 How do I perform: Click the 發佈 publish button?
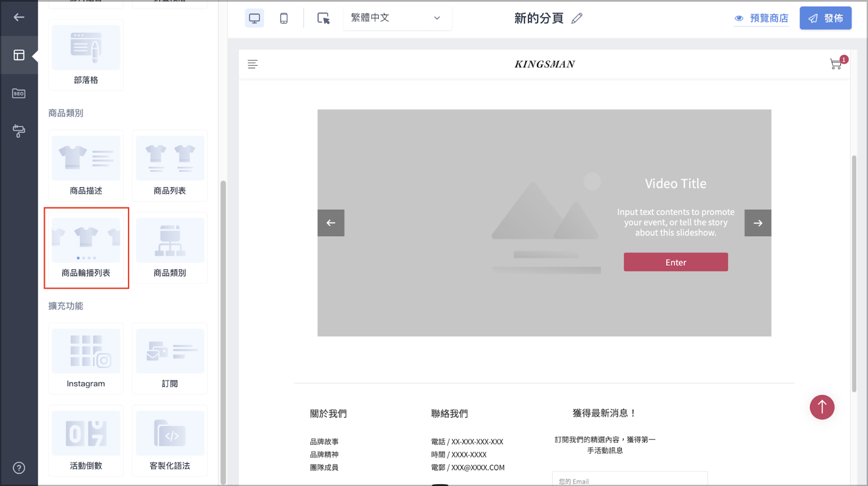pyautogui.click(x=825, y=18)
